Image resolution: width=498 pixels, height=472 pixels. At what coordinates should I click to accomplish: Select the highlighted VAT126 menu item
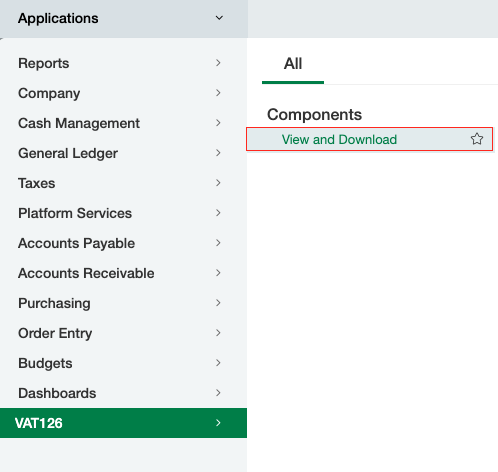point(123,423)
